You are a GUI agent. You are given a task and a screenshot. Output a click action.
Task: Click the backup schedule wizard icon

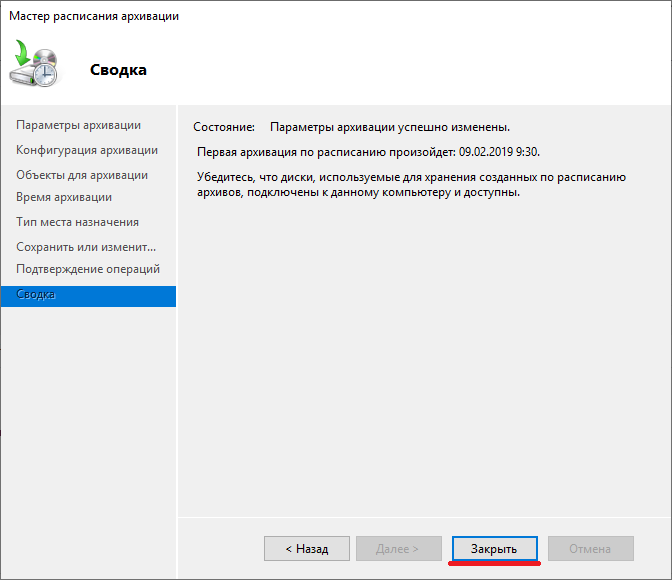click(33, 63)
